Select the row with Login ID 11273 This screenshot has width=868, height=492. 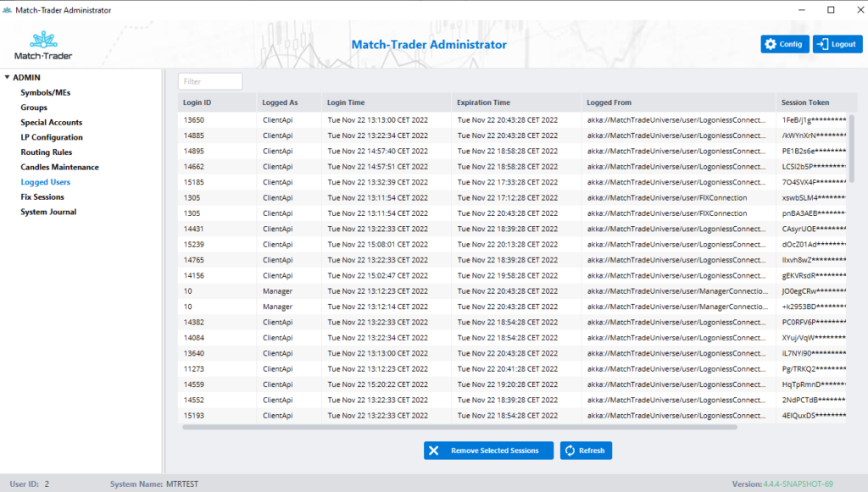pos(512,368)
